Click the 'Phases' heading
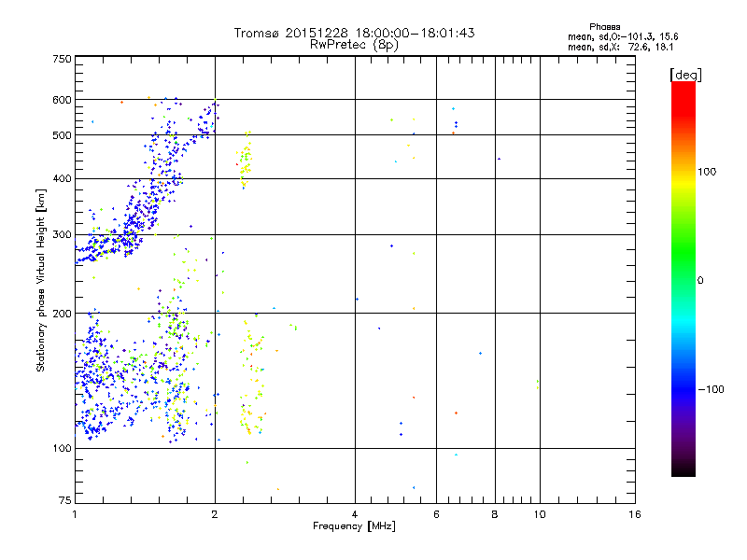747x560 pixels. click(x=604, y=27)
